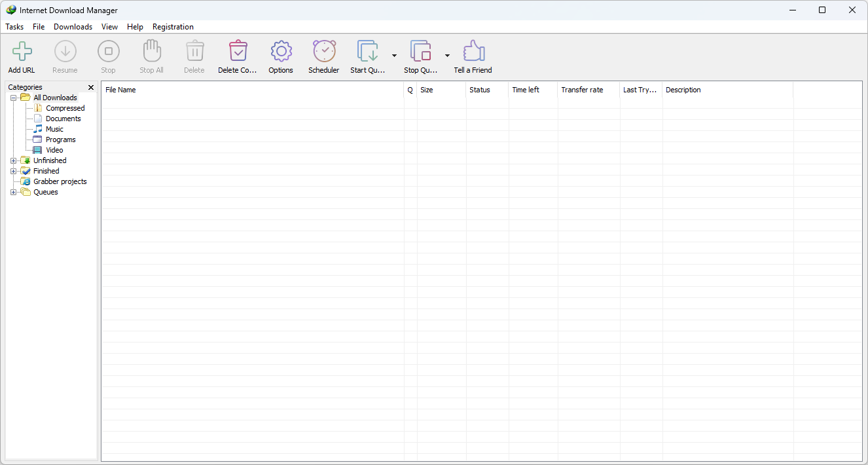Click the Programs category window icon
Viewport: 868px width, 465px height.
38,139
